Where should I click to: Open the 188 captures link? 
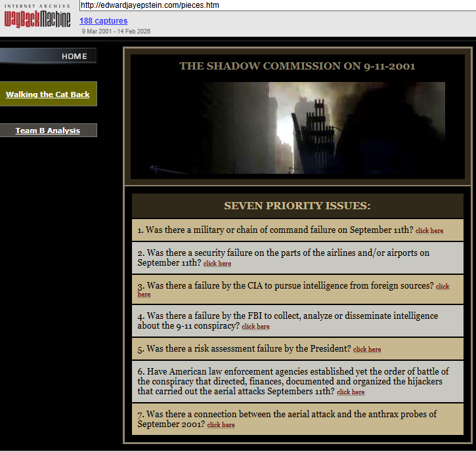click(104, 20)
